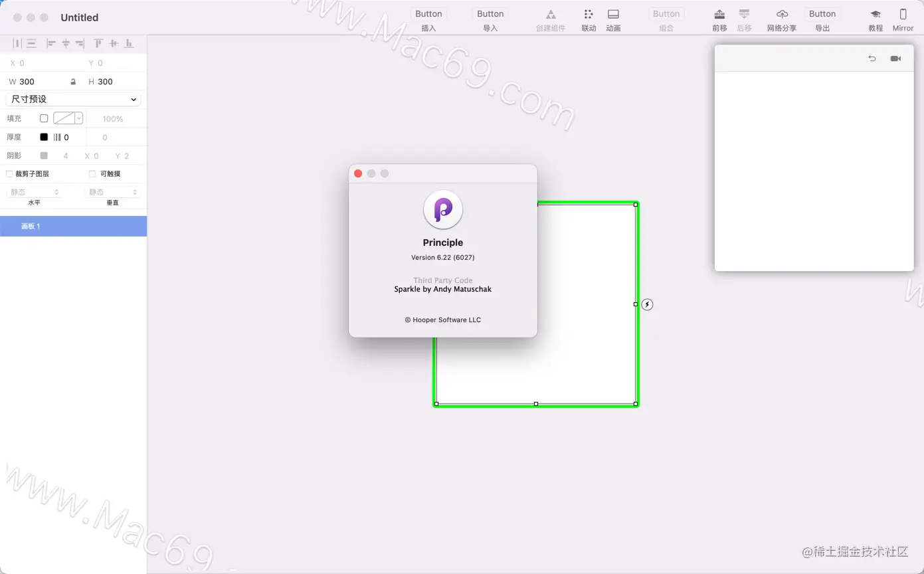This screenshot has width=924, height=574.
Task: Align selected layers to top edges
Action: point(98,43)
